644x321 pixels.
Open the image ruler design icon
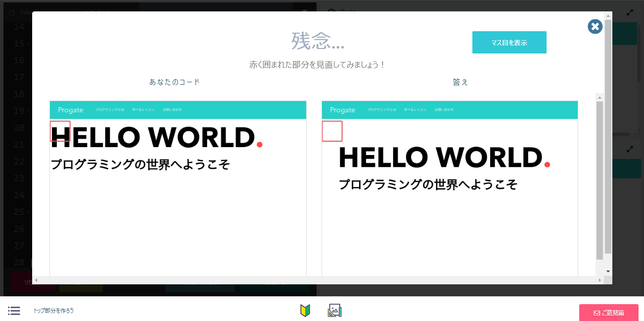tap(335, 311)
